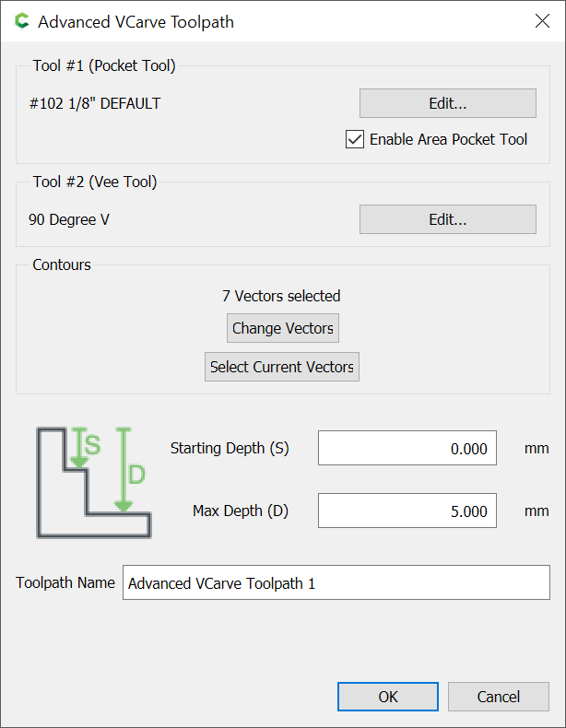
Task: Close the Advanced VCarve Toolpath dialog
Action: pyautogui.click(x=542, y=21)
